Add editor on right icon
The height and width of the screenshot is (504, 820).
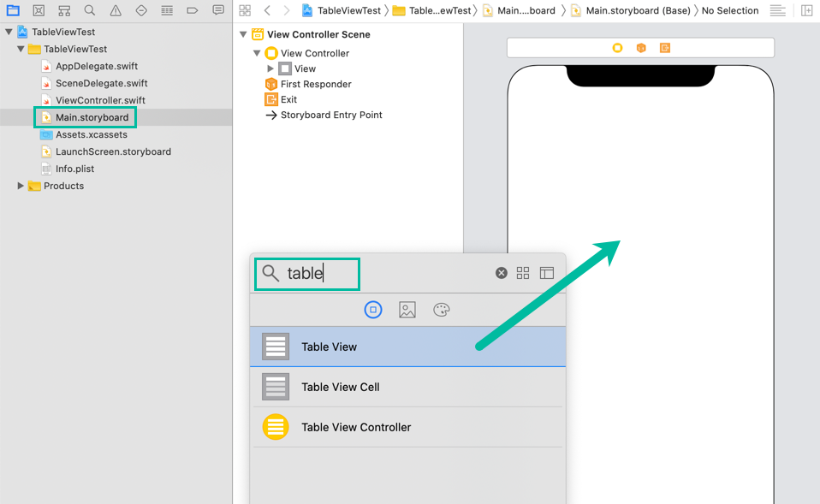[806, 10]
